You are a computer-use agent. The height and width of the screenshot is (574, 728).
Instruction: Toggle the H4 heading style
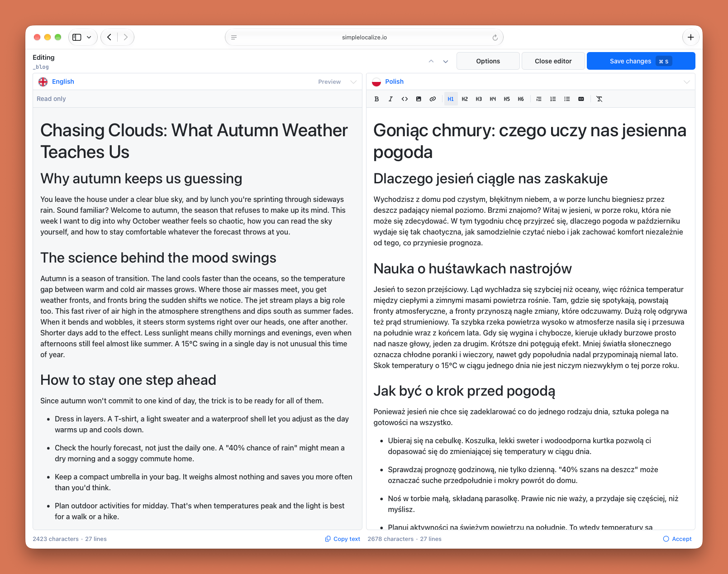tap(493, 99)
